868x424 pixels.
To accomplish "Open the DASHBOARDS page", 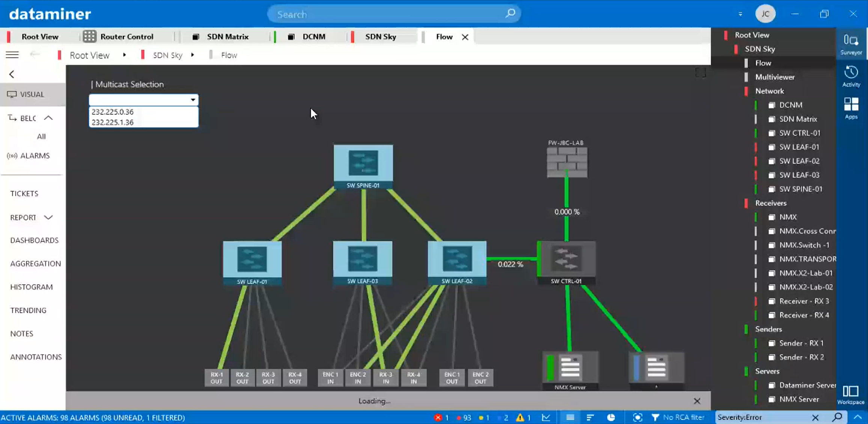I will [35, 240].
